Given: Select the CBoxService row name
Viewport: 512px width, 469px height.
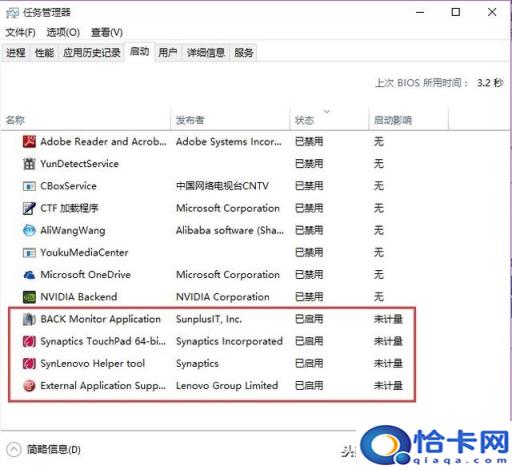Looking at the screenshot, I should (68, 186).
